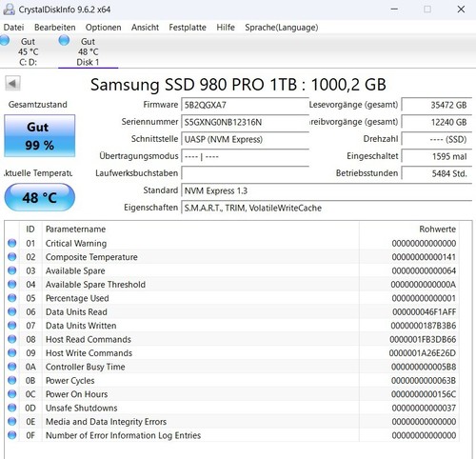This screenshot has width=476, height=459.
Task: Click status dot of Composite Temperature row
Action: click(12, 257)
